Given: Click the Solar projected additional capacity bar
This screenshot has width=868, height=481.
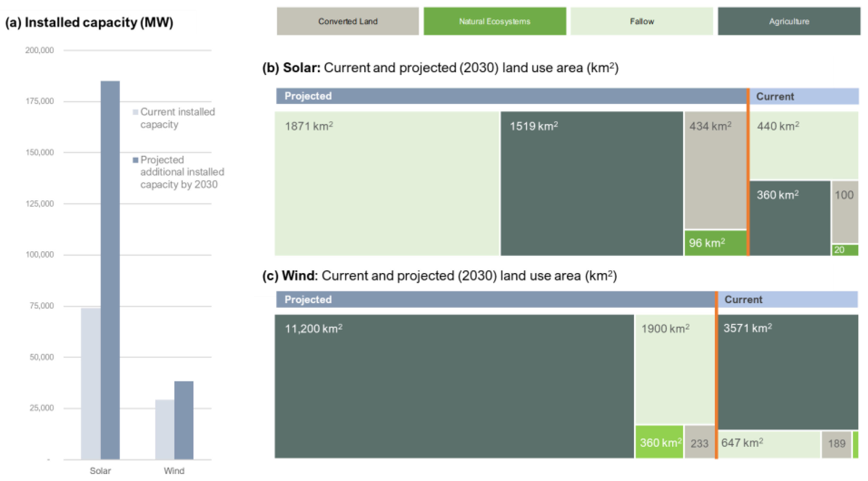Looking at the screenshot, I should click(110, 270).
